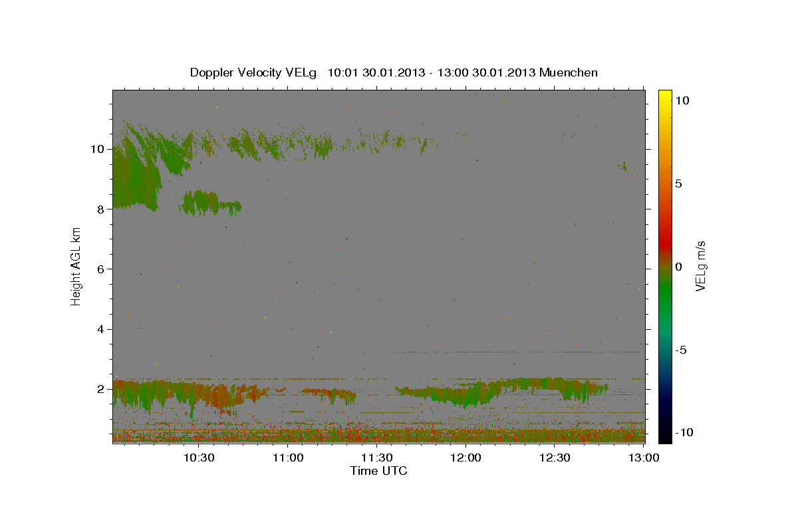Click the height axis label 2
The height and width of the screenshot is (532, 798).
coord(101,388)
